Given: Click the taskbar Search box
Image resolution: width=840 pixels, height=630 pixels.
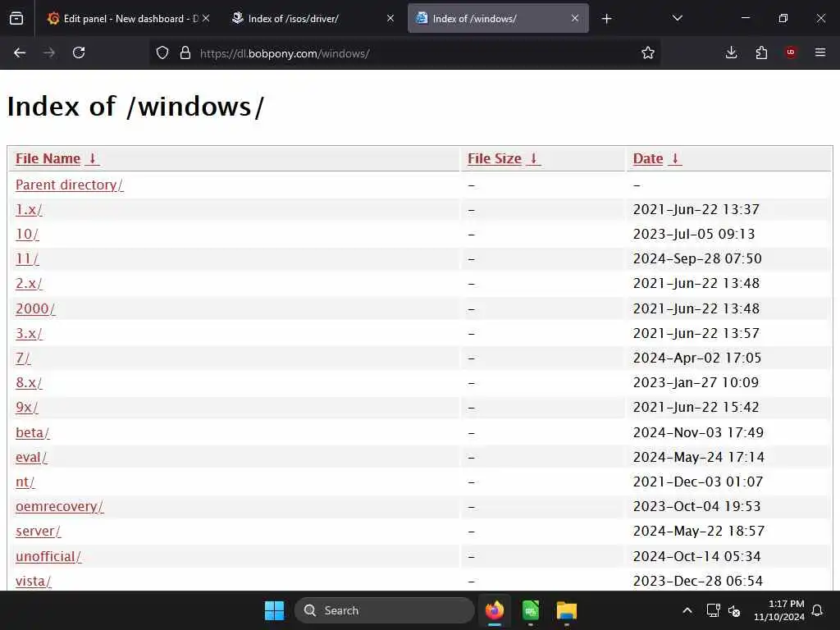Looking at the screenshot, I should [x=385, y=610].
